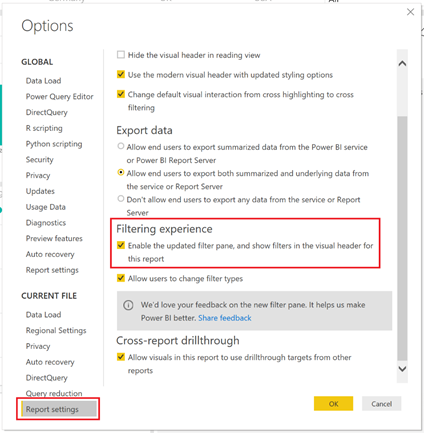
Task: Open Power Query Editor global settings
Action: pos(59,97)
